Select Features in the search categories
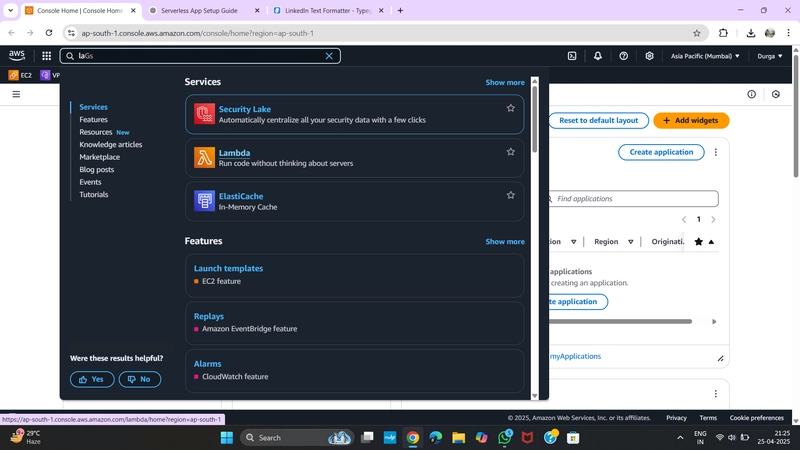Viewport: 800px width, 450px height. [93, 119]
